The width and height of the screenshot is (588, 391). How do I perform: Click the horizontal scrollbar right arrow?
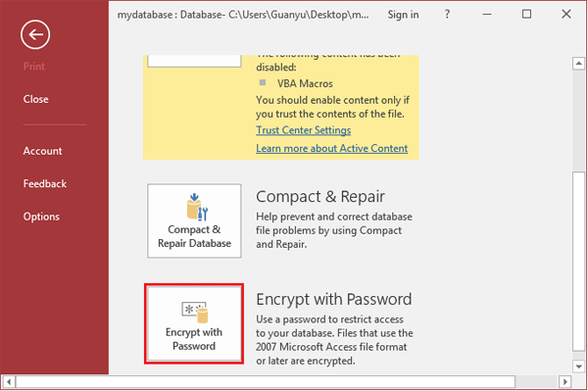point(564,382)
